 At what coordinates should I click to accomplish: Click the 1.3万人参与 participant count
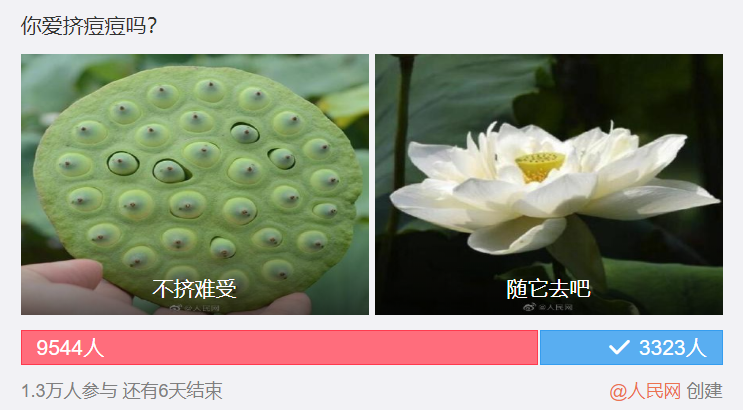point(69,391)
